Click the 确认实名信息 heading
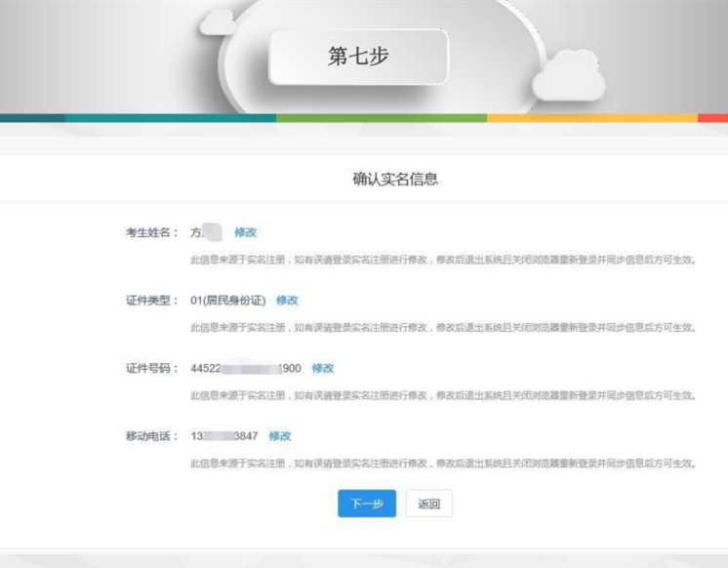The image size is (728, 568). [x=395, y=180]
